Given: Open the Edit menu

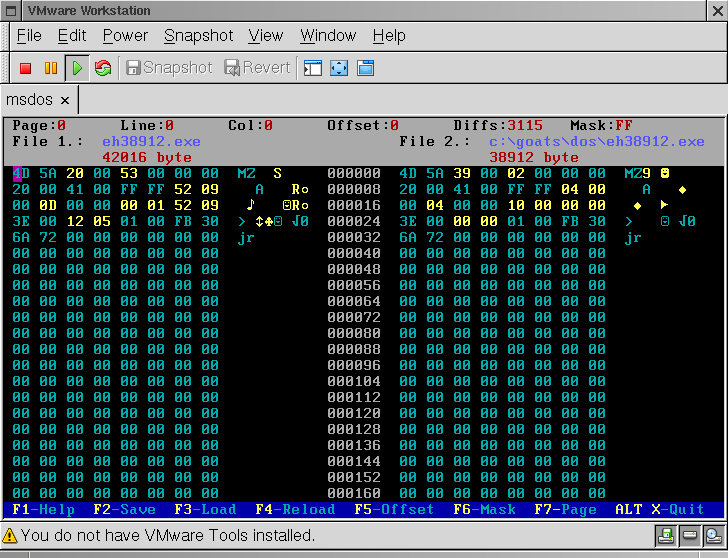Looking at the screenshot, I should click(x=72, y=36).
